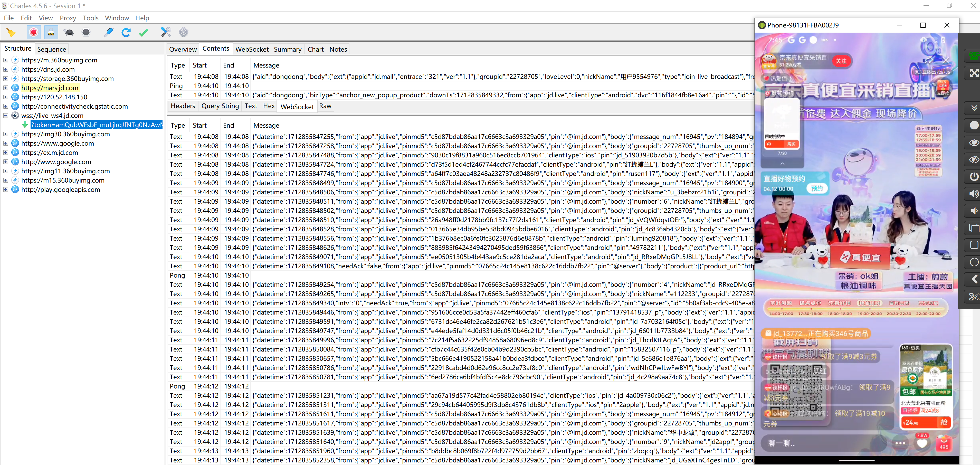Click the circle home icon in phone sidebar
This screenshot has width=980, height=465.
(974, 263)
